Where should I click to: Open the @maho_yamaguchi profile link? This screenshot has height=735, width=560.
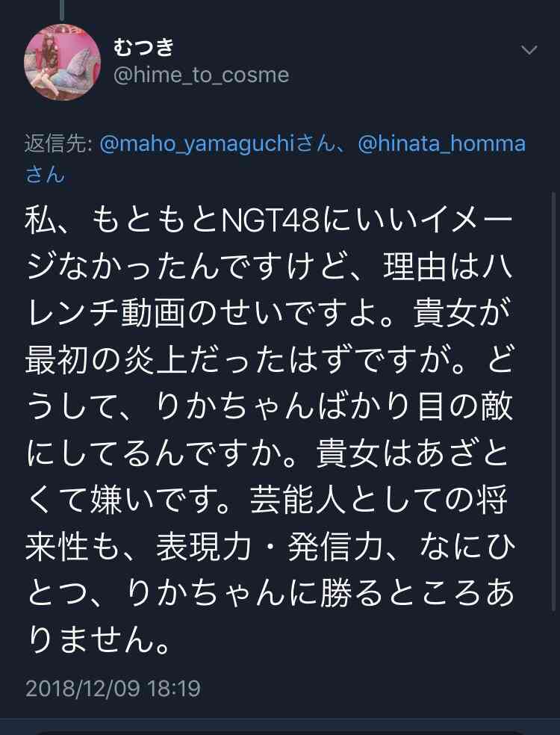pos(197,143)
